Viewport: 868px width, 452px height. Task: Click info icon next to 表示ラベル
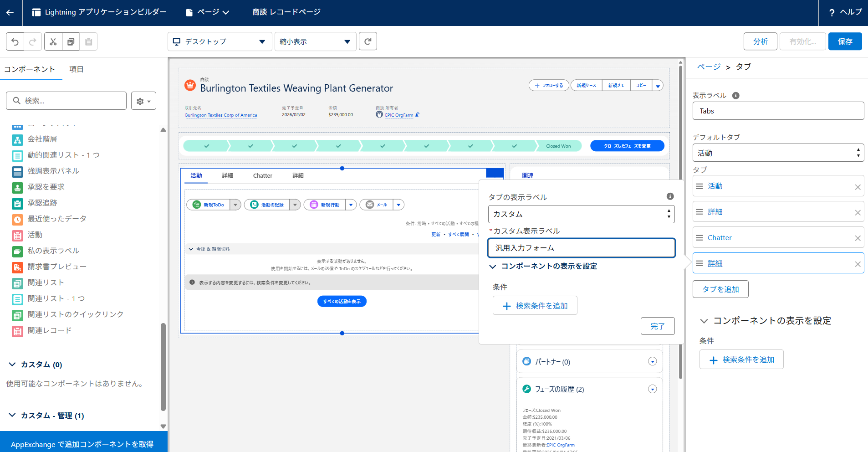pos(735,96)
